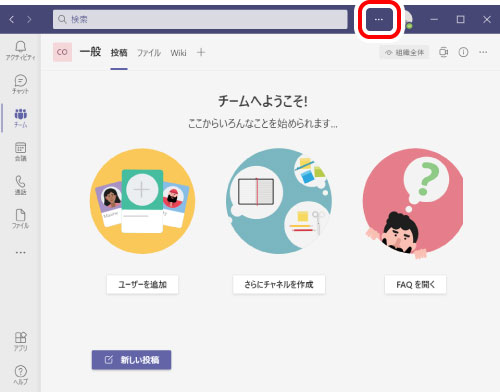Image resolution: width=500 pixels, height=392 pixels.
Task: Minimize the Teams window
Action: (434, 19)
